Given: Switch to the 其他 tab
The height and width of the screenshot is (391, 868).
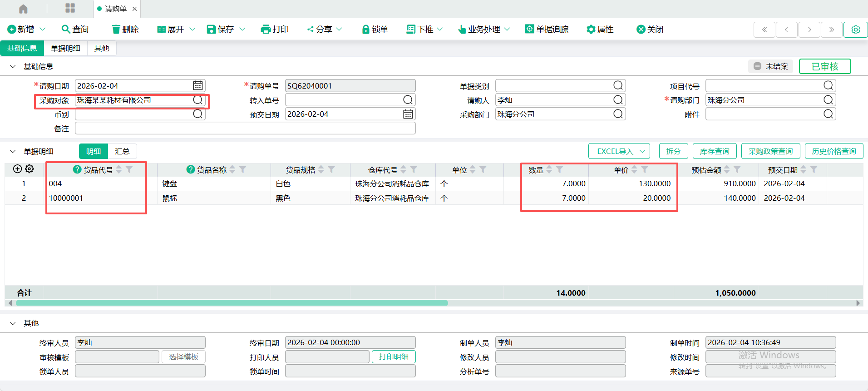Looking at the screenshot, I should (102, 48).
